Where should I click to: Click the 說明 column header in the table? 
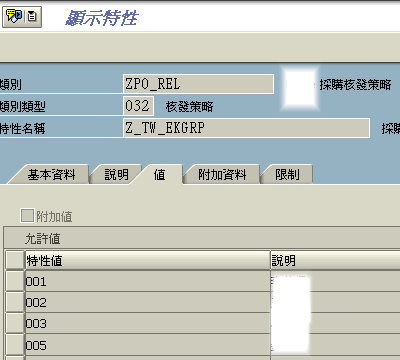[x=335, y=260]
